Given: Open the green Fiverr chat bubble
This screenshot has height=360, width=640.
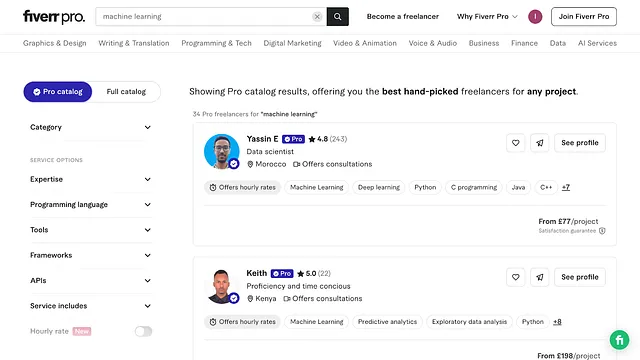Looking at the screenshot, I should [x=619, y=340].
